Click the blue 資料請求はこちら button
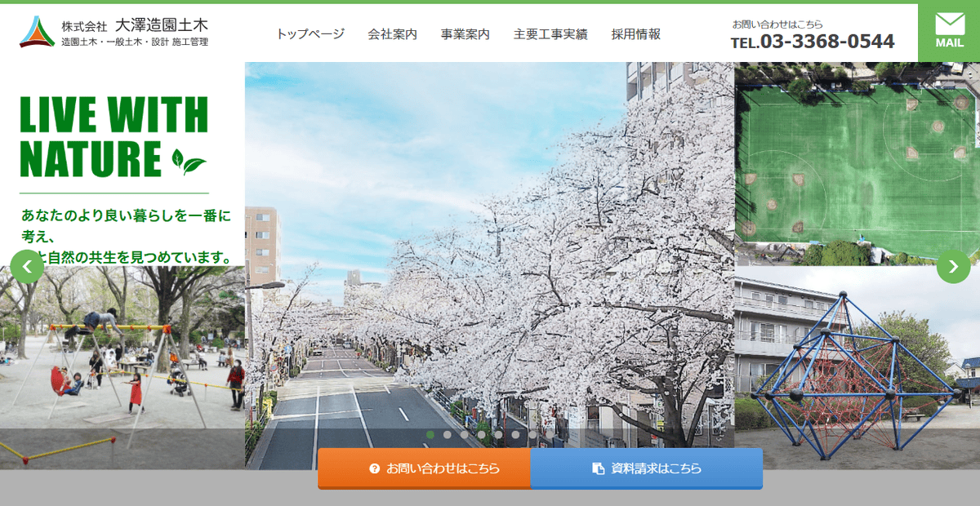 646,468
